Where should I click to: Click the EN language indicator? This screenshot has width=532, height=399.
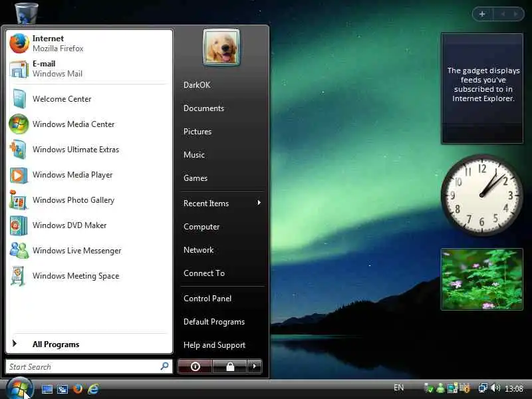pyautogui.click(x=398, y=388)
